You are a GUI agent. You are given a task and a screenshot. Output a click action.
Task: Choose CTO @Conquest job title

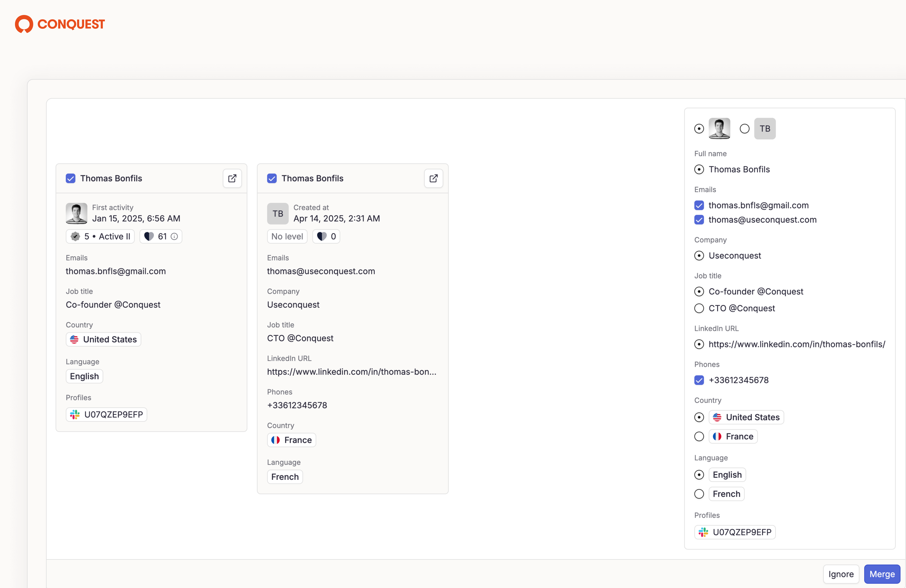699,308
